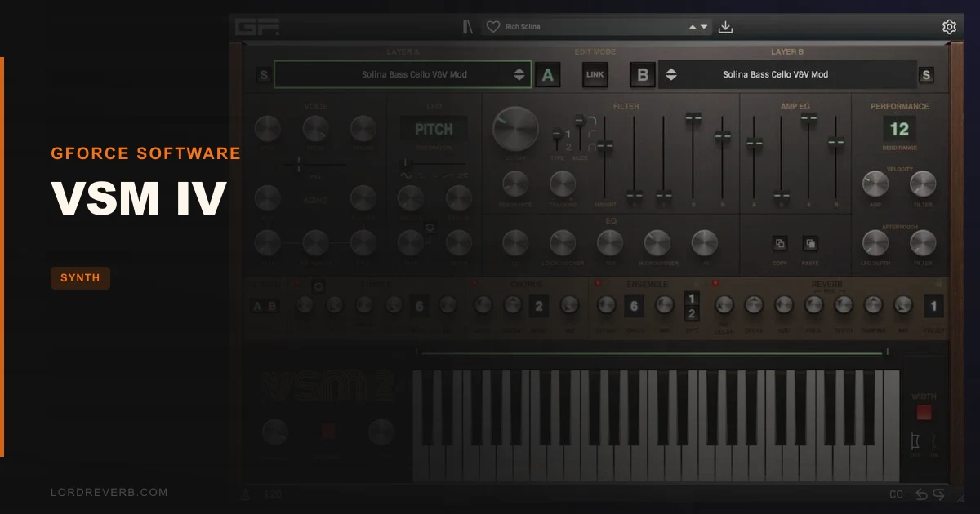Select previous preset with up arrow
980x514 pixels.
pyautogui.click(x=693, y=27)
